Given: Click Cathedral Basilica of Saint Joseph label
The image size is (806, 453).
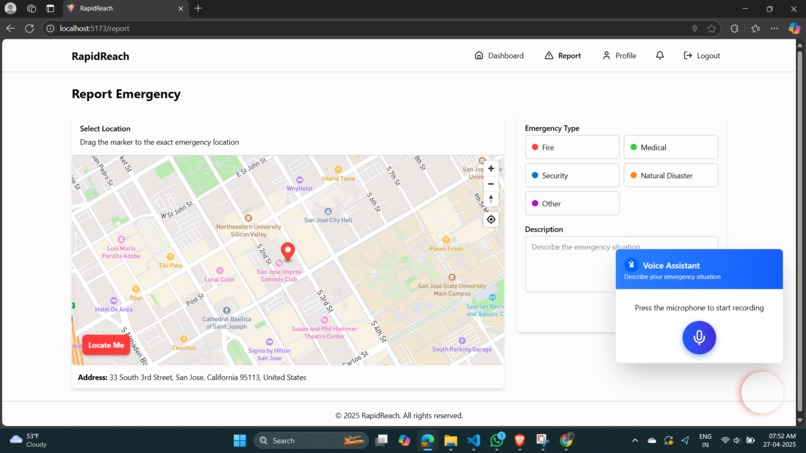Looking at the screenshot, I should pyautogui.click(x=227, y=322).
